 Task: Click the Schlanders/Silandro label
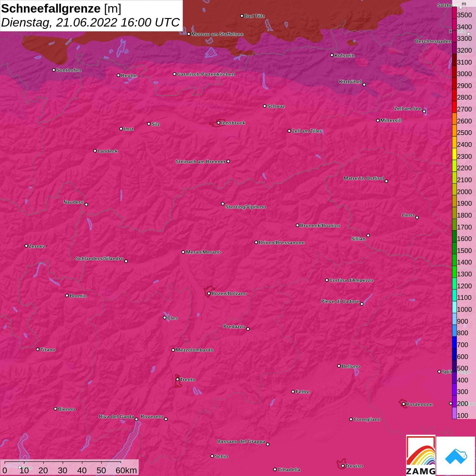coord(100,258)
